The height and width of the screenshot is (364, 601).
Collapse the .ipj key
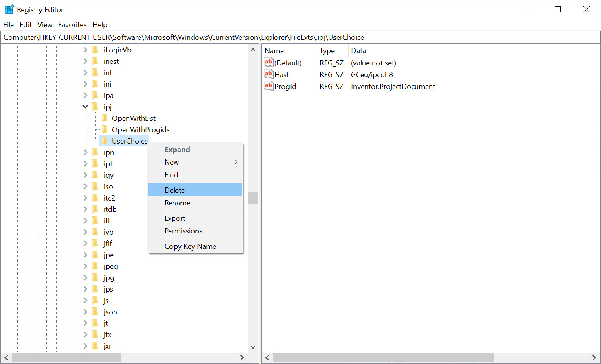tap(85, 107)
